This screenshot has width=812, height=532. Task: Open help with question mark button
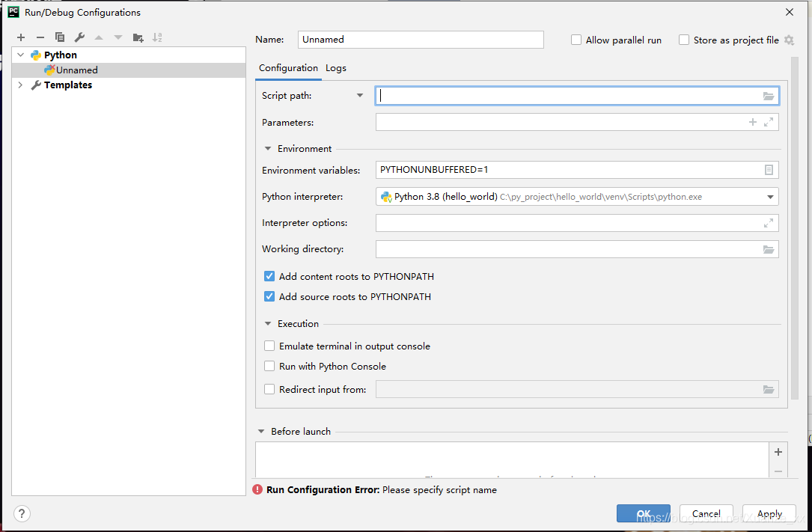click(x=22, y=514)
